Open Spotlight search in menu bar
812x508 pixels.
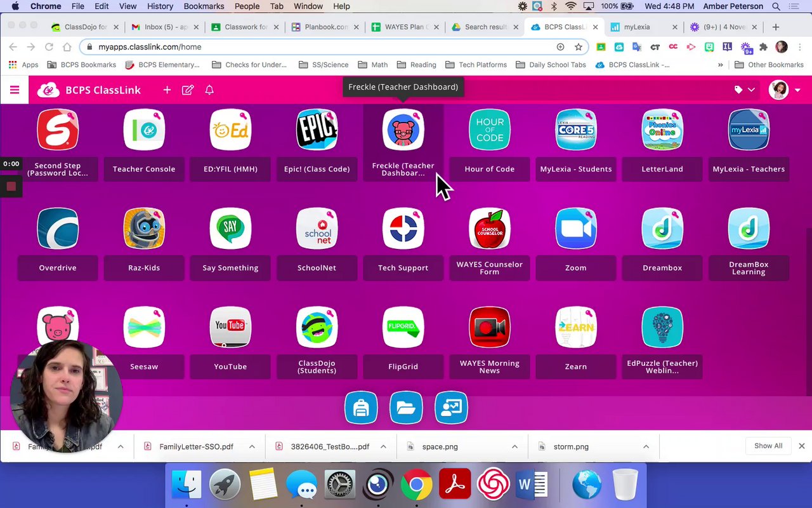pyautogui.click(x=776, y=6)
